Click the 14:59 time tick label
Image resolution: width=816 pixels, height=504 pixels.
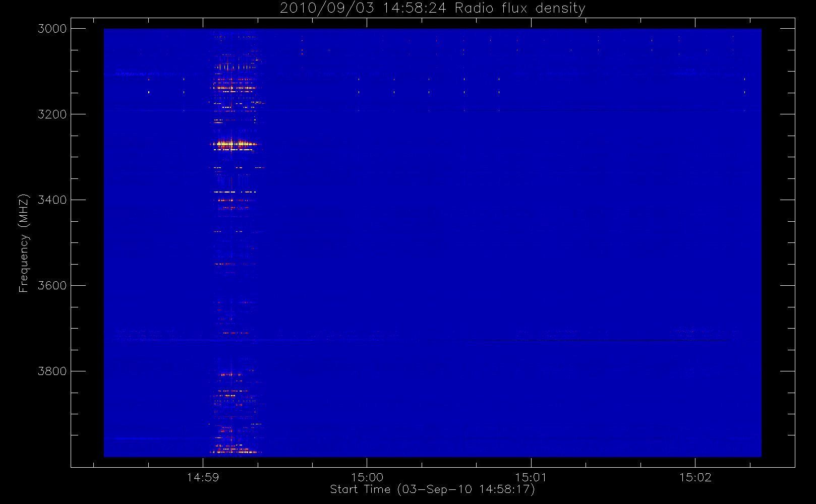(203, 477)
